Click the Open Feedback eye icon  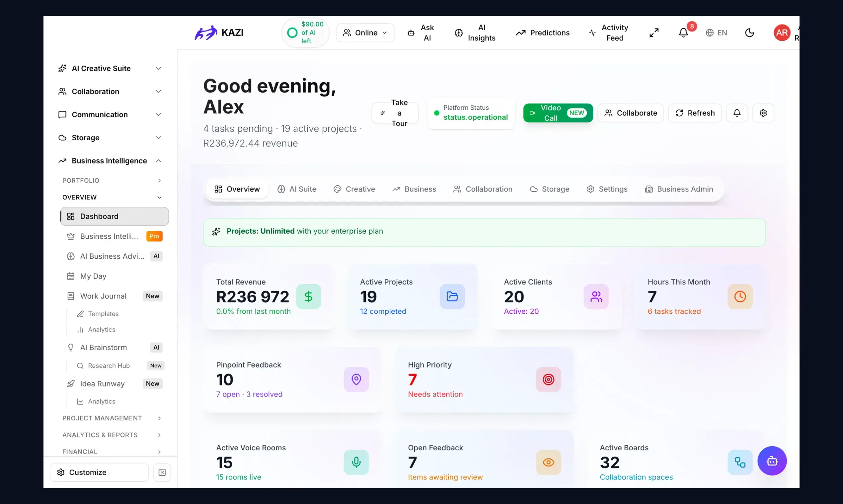pos(548,462)
